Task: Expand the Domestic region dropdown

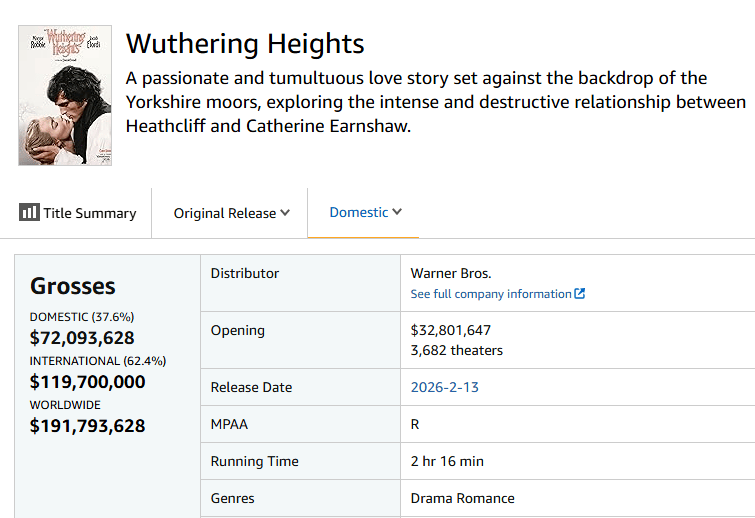Action: click(x=365, y=212)
